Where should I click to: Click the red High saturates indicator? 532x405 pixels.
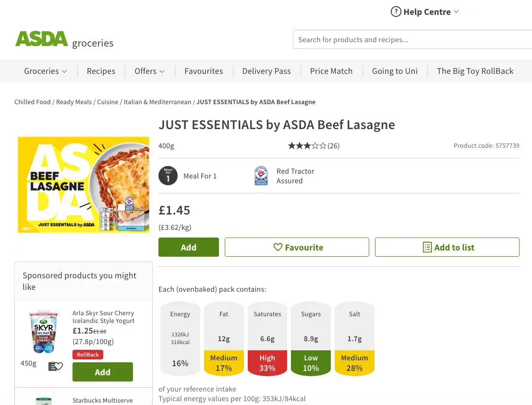pyautogui.click(x=267, y=363)
